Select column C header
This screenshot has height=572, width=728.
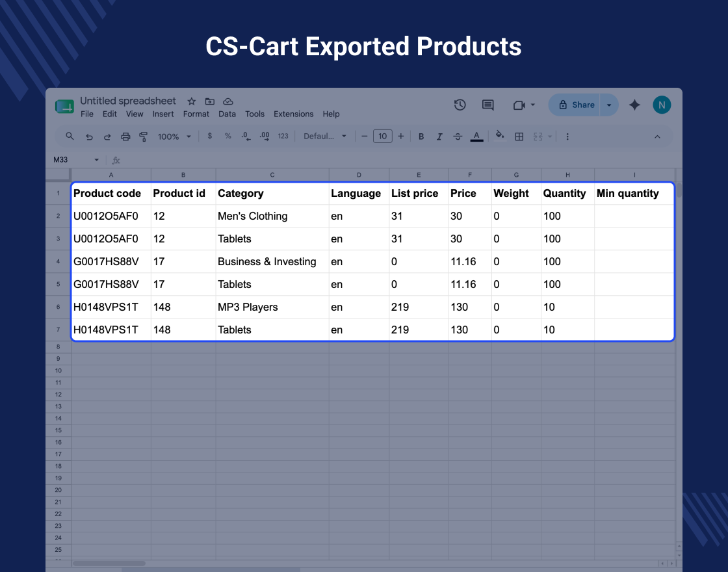click(x=272, y=175)
